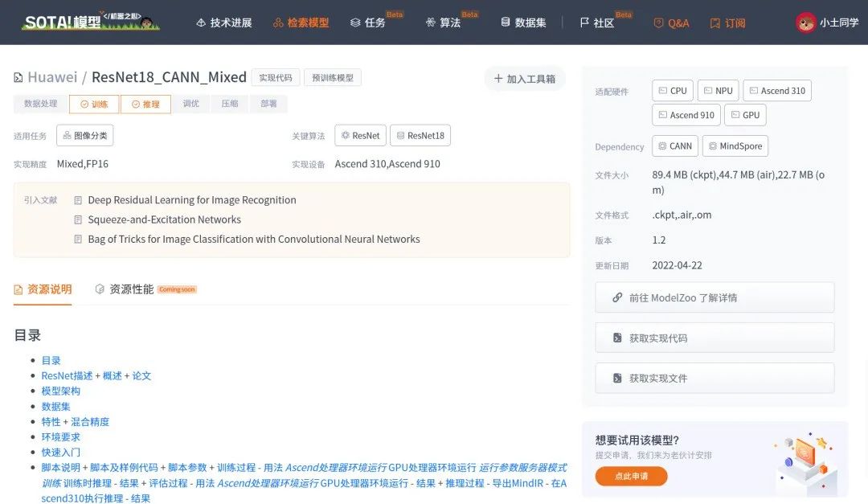Screen dimensions: 868x504
Task: Open the 环境要求 contents link
Action: 61,437
